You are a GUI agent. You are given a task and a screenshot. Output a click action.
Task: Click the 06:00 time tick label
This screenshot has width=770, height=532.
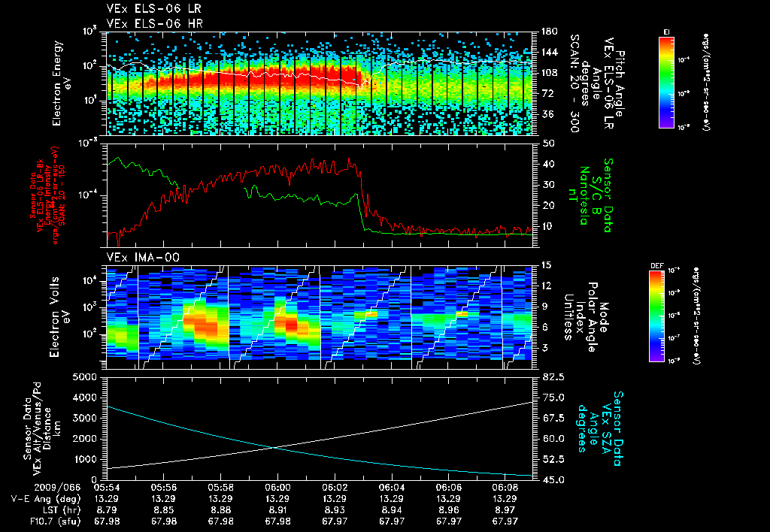coord(278,488)
